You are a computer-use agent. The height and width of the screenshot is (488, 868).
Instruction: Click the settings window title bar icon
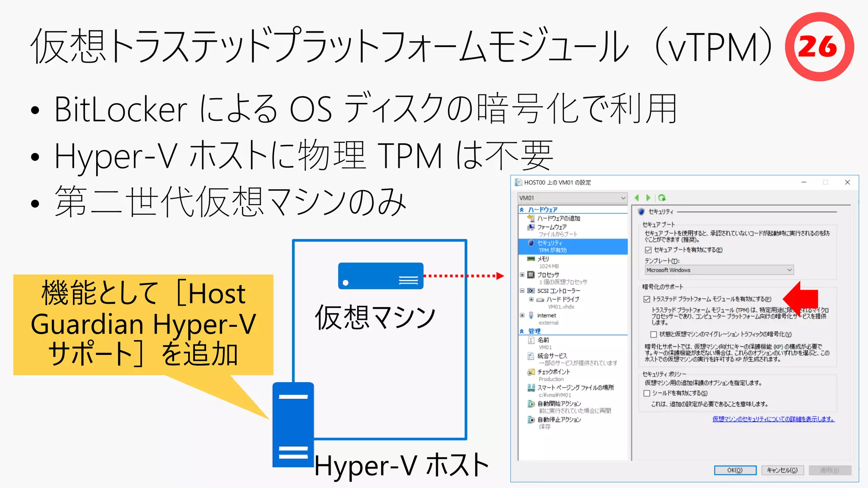518,183
